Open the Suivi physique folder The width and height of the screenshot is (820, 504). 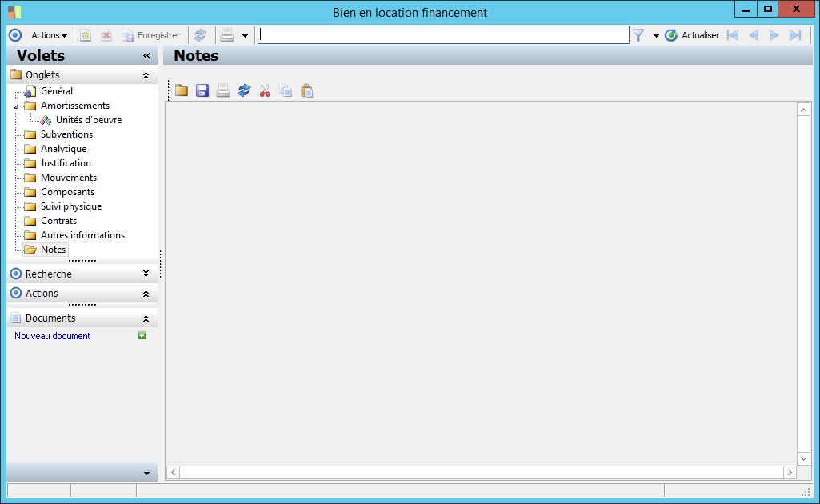coord(71,206)
